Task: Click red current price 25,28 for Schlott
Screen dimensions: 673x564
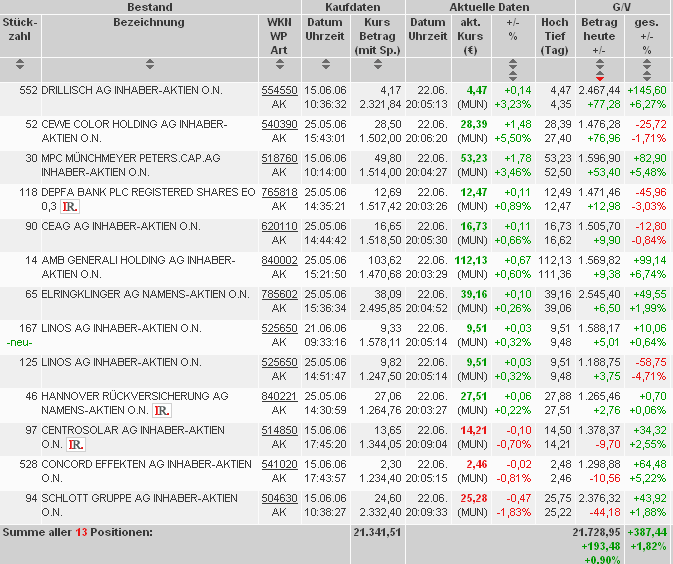Action: [474, 498]
